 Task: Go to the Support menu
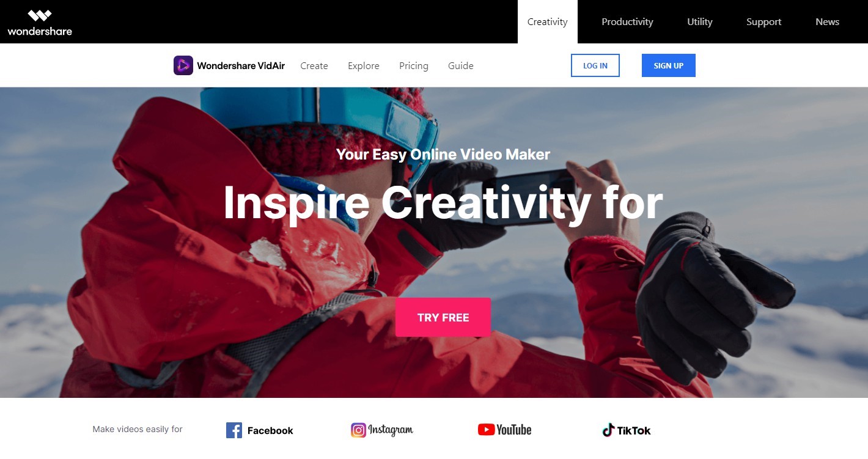tap(763, 21)
